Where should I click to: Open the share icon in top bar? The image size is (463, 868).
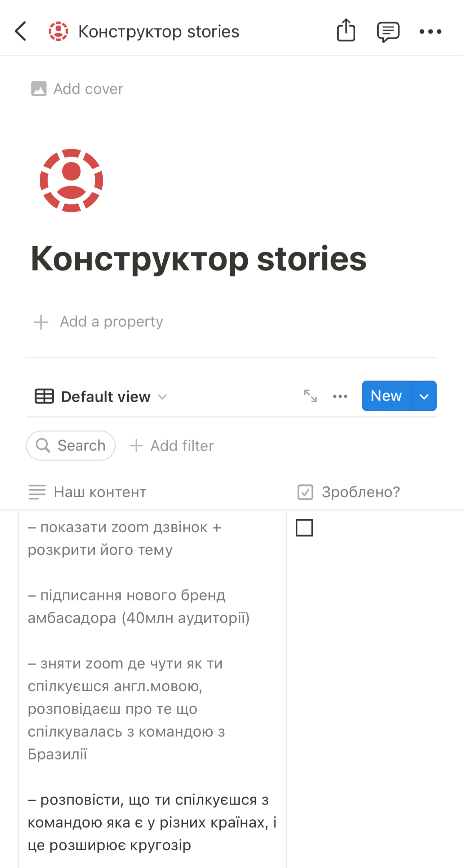pyautogui.click(x=346, y=30)
